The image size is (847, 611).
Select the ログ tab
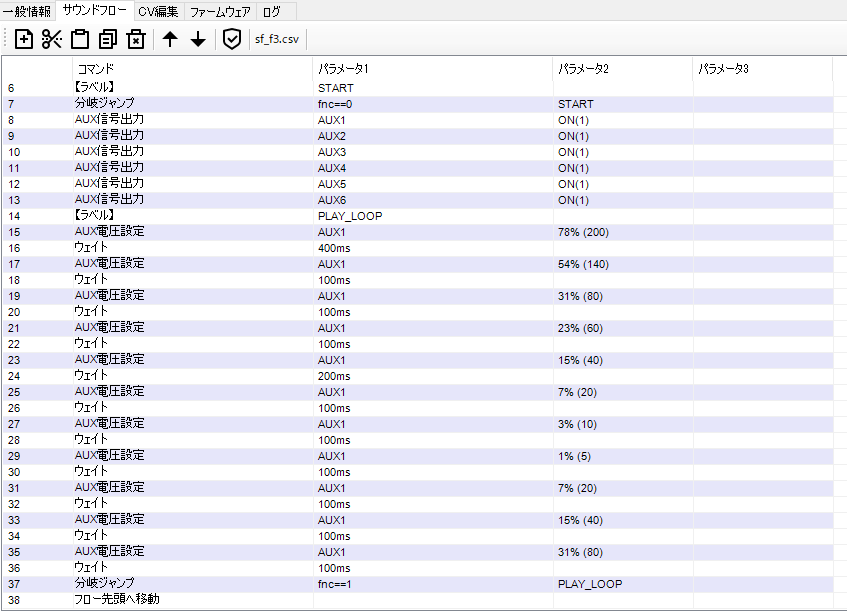tap(271, 12)
